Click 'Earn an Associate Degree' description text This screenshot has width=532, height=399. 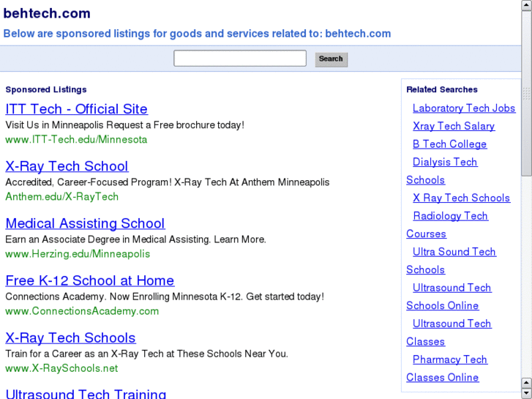click(135, 239)
